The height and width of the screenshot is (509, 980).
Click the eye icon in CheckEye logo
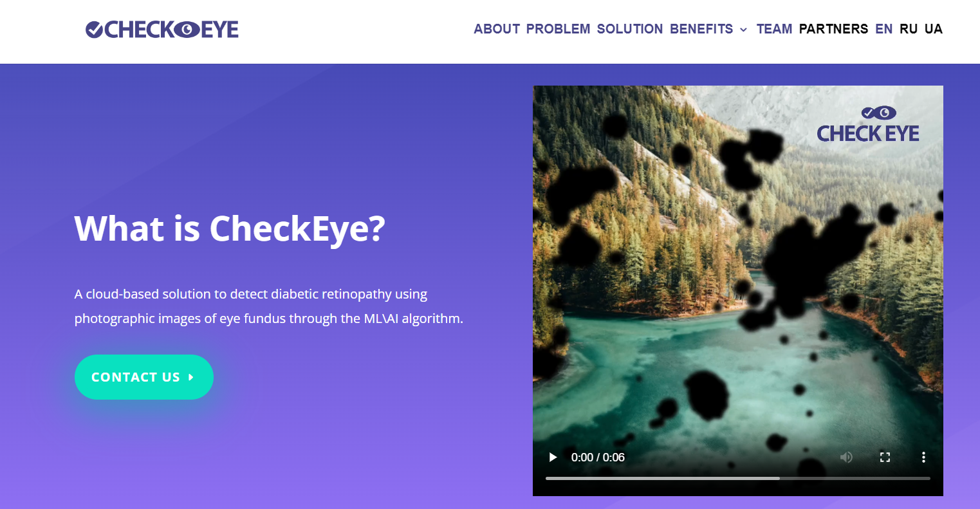(x=187, y=29)
